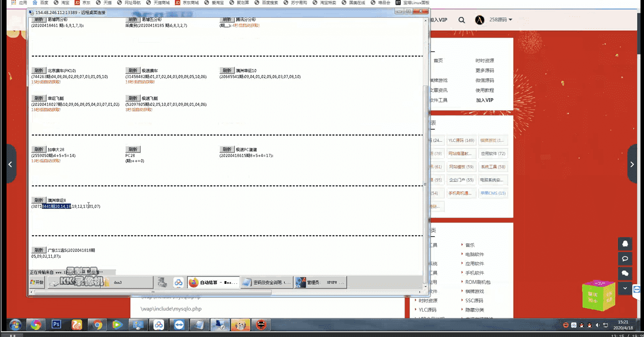The width and height of the screenshot is (644, 337).
Task: Click the notification bell floating icon
Action: point(625,244)
